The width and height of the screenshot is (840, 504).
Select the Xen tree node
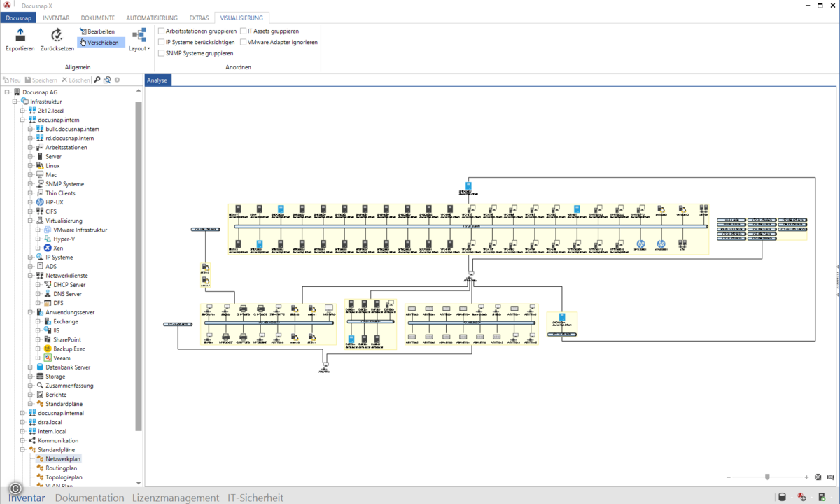click(x=53, y=248)
